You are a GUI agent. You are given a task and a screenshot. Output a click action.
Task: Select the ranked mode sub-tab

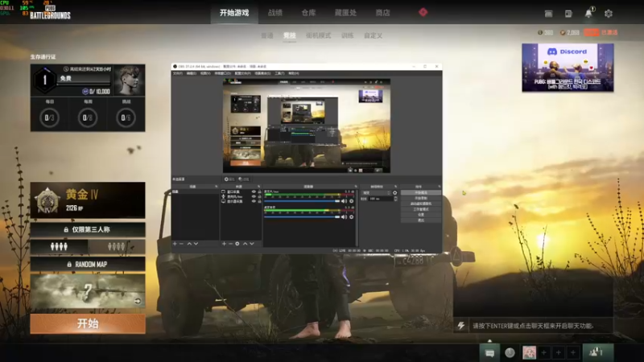pos(290,35)
